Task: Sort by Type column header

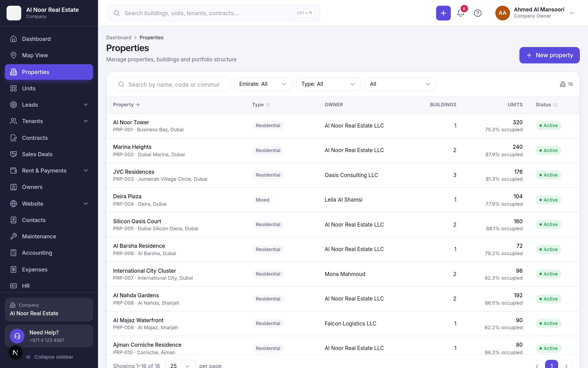Action: point(261,105)
